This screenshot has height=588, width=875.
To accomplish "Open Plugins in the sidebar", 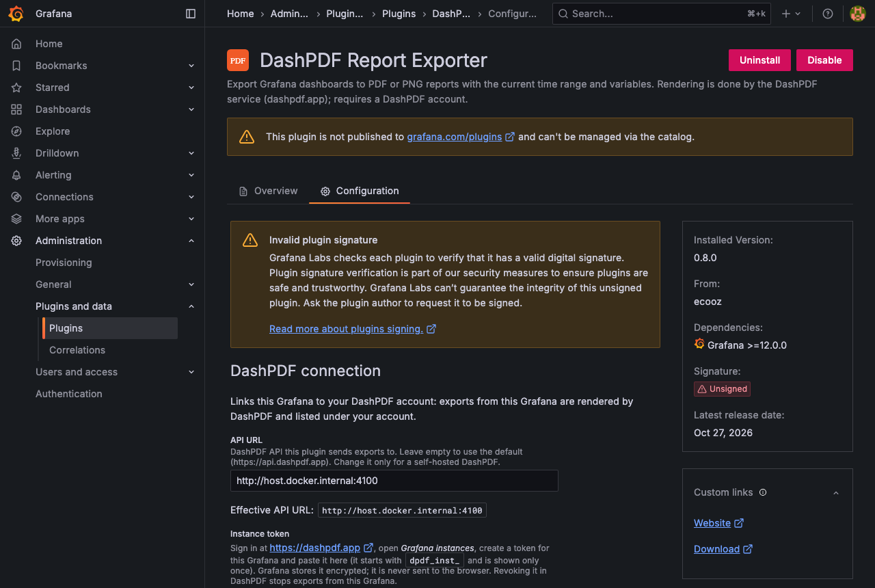I will (109, 328).
